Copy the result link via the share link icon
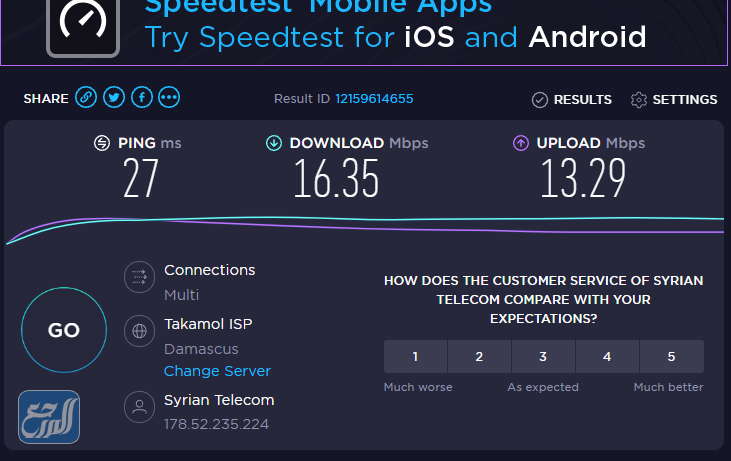Image resolution: width=731 pixels, height=461 pixels. (86, 98)
